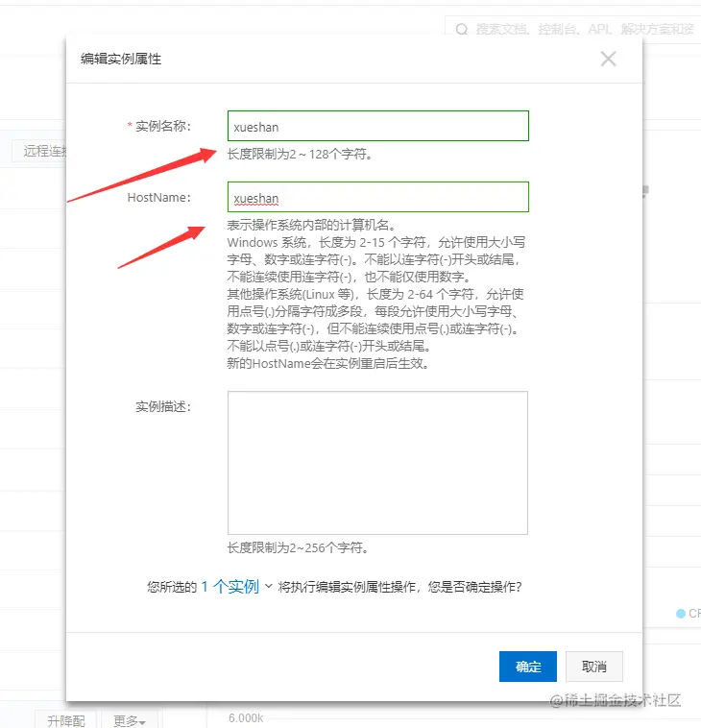Screen dimensions: 701x728
Task: Click the "编辑实例属性" dialog title
Action: 121,59
